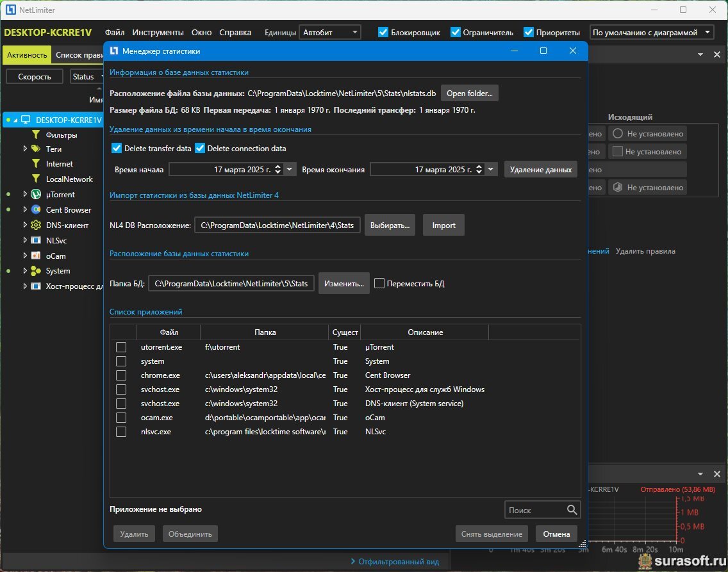This screenshot has width=728, height=572.
Task: Open the По умолчанию с диаграммой dropdown
Action: coord(652,33)
